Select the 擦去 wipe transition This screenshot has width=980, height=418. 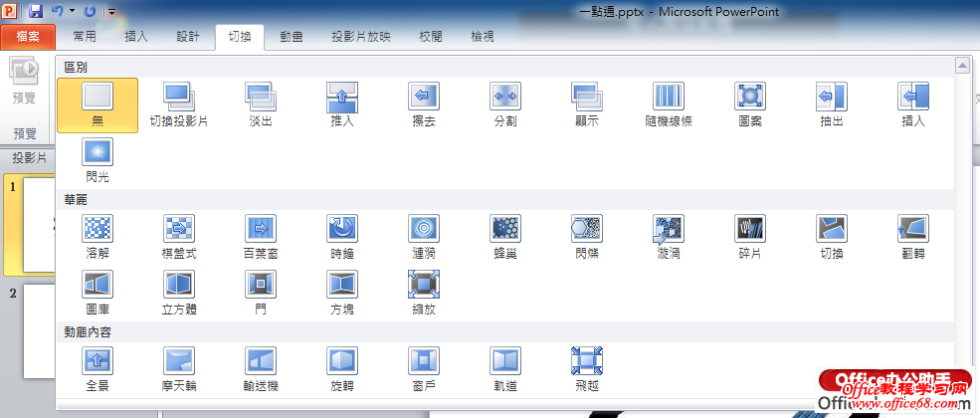[424, 105]
